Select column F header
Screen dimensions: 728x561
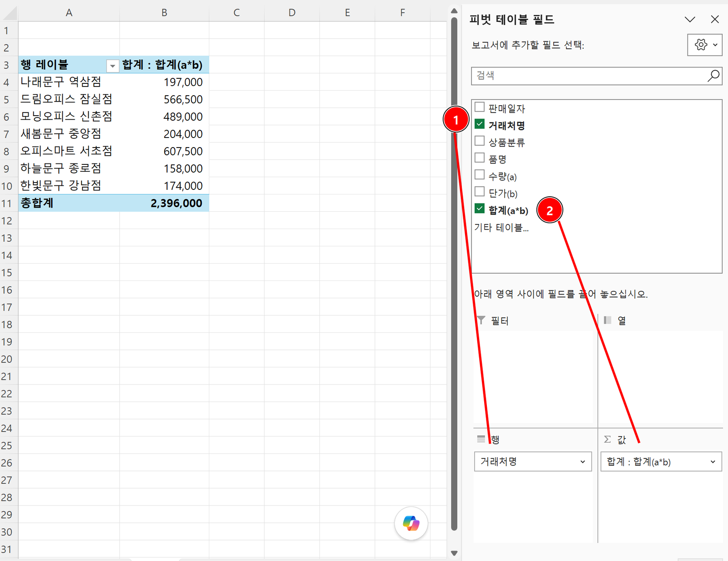click(x=403, y=13)
